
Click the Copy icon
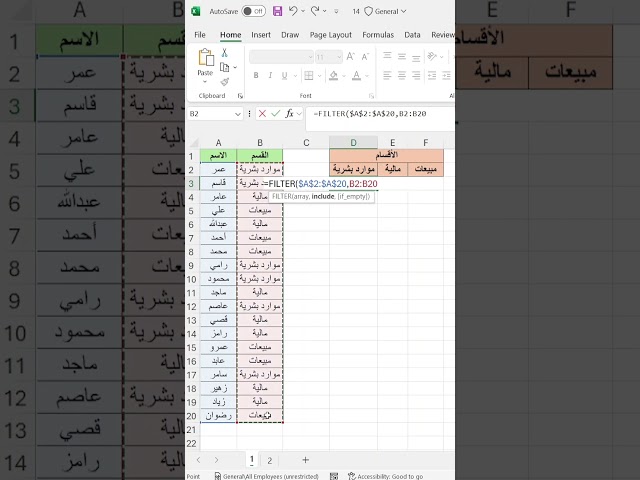click(x=224, y=67)
